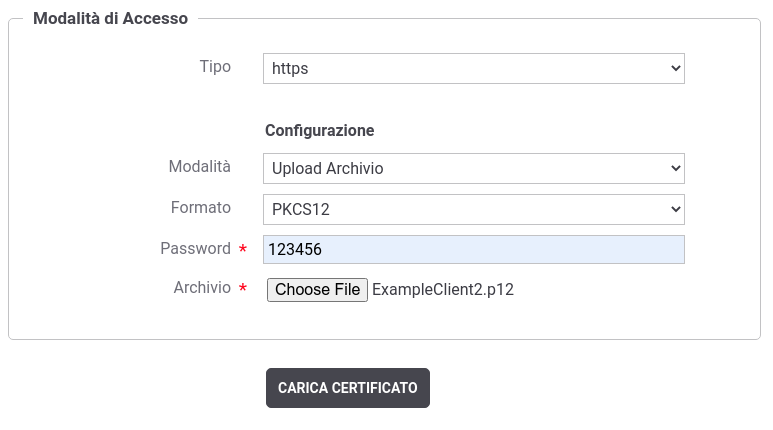Click the Choose File button
The image size is (773, 430).
317,289
